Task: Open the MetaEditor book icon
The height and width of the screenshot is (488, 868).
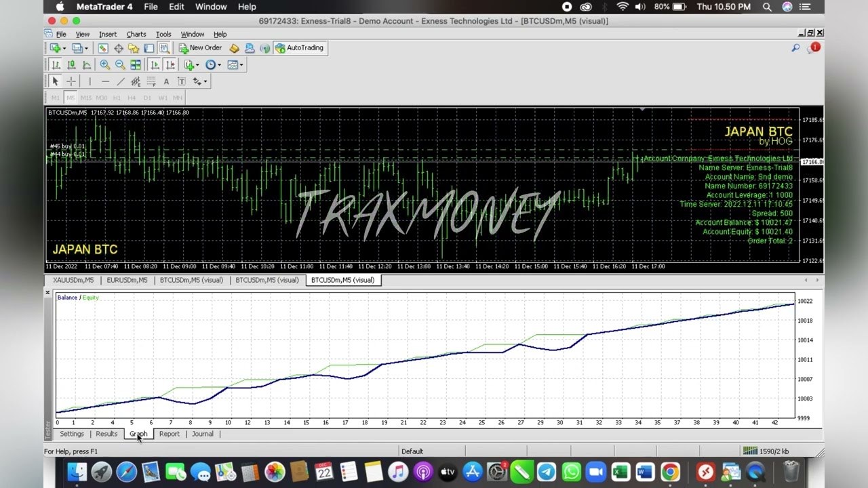Action: [234, 48]
